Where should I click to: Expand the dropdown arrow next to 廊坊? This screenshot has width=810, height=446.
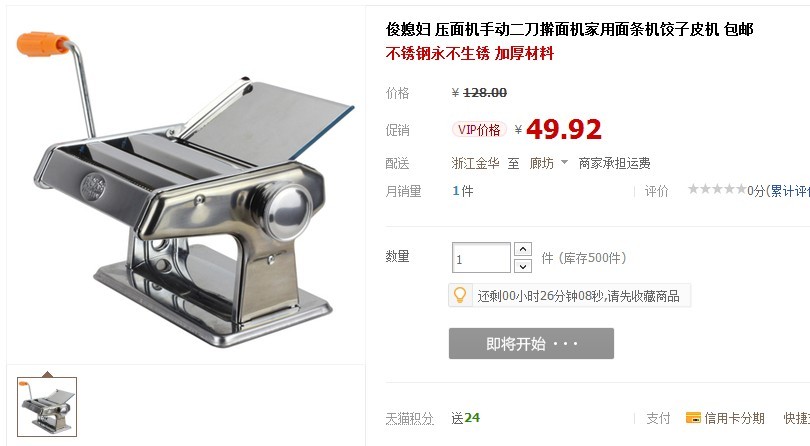coord(564,162)
